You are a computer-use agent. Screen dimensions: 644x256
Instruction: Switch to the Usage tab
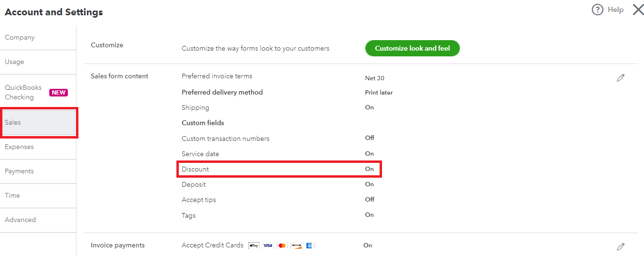(14, 62)
